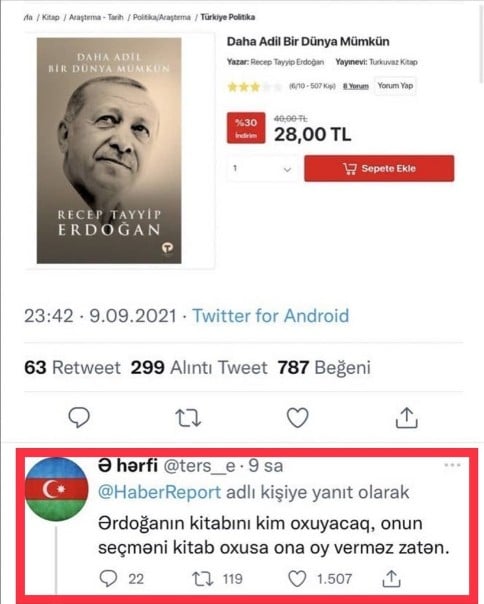
Task: Open the @HaberReport mention
Action: (x=159, y=492)
